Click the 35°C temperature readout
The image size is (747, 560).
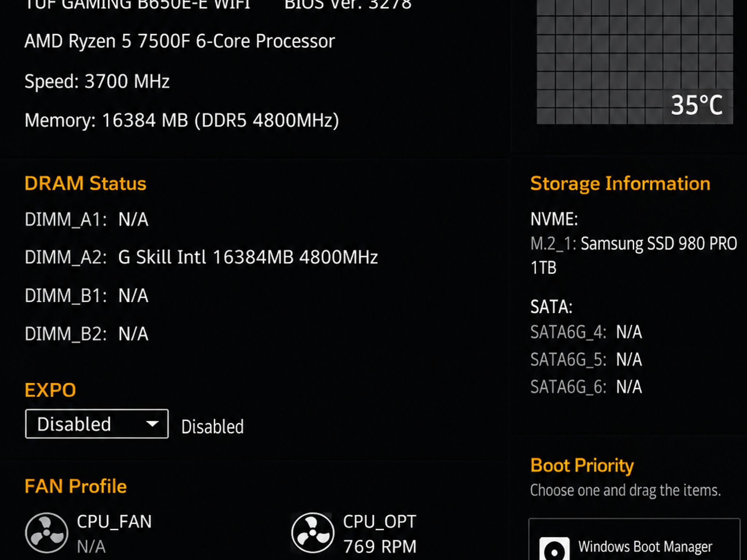click(x=697, y=106)
